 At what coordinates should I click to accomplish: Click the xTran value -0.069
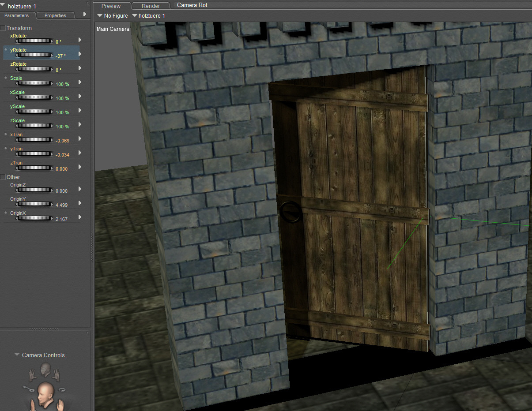coord(62,141)
